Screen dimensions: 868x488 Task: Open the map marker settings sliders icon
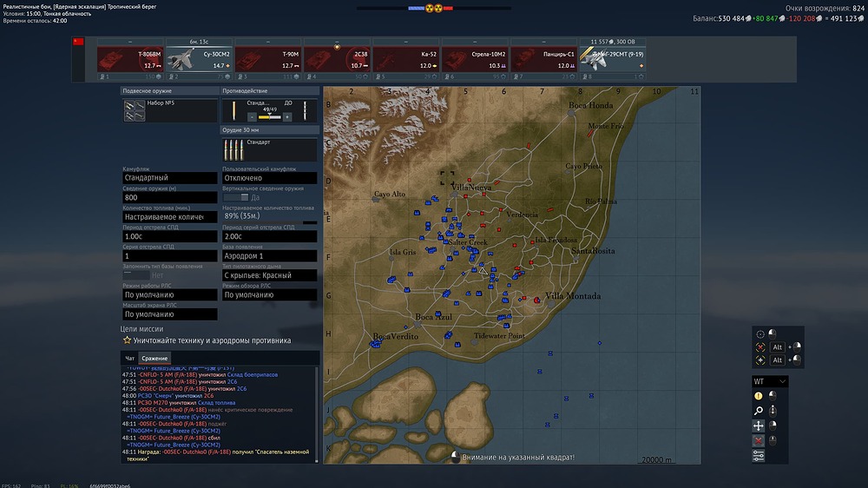759,455
